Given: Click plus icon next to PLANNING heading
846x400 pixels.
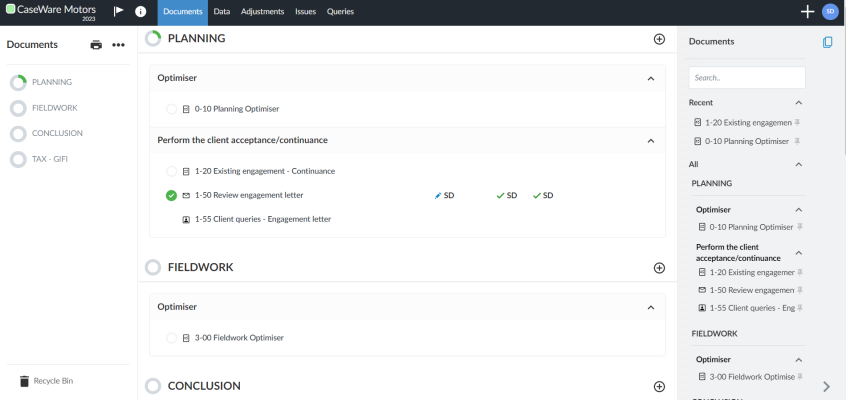Looking at the screenshot, I should coord(659,38).
